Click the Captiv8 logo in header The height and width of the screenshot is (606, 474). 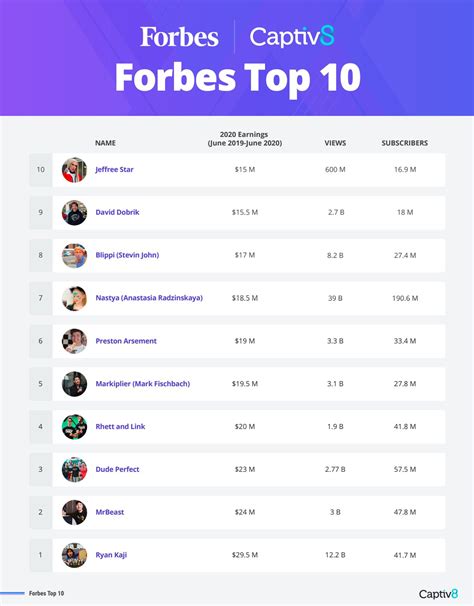[292, 37]
